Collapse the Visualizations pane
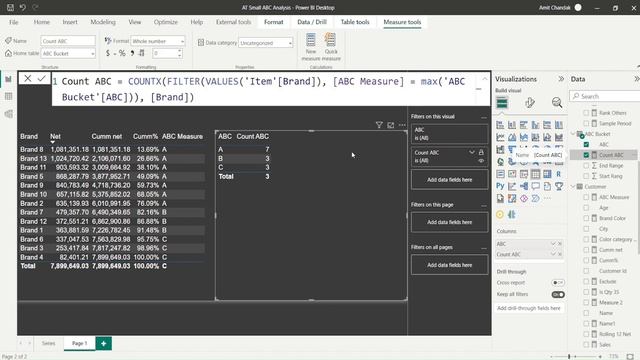Screen dimensions: 640x360 [561, 79]
